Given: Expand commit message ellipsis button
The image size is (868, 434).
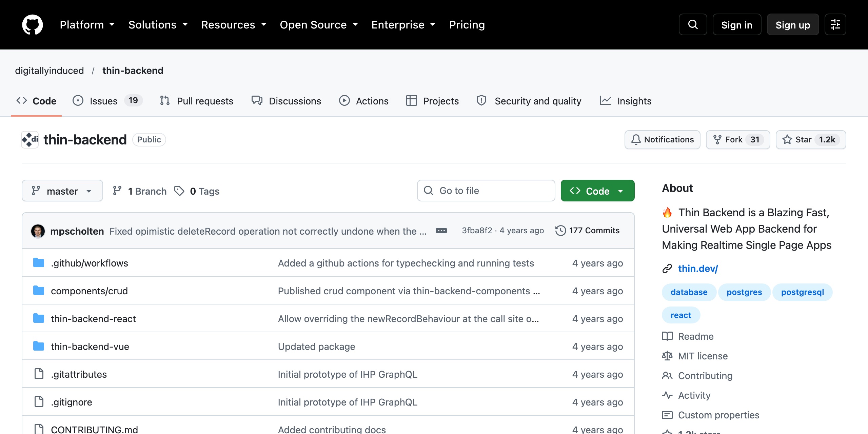Looking at the screenshot, I should (x=441, y=231).
